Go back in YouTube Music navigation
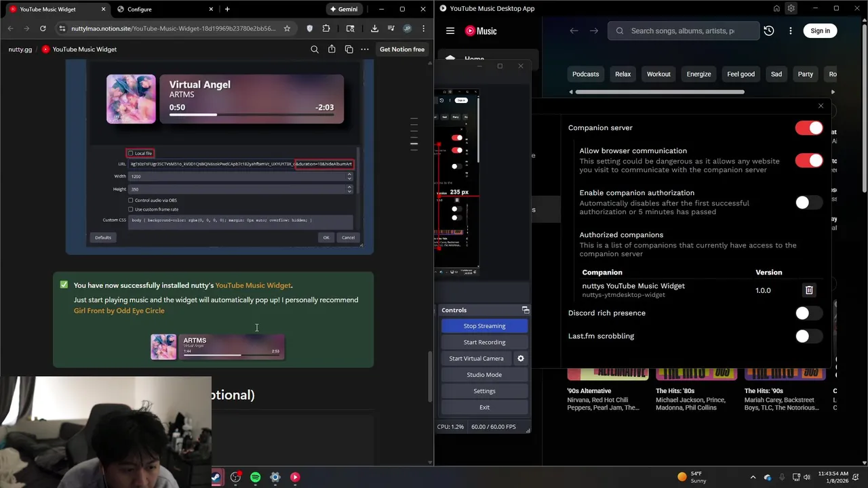 [x=574, y=30]
